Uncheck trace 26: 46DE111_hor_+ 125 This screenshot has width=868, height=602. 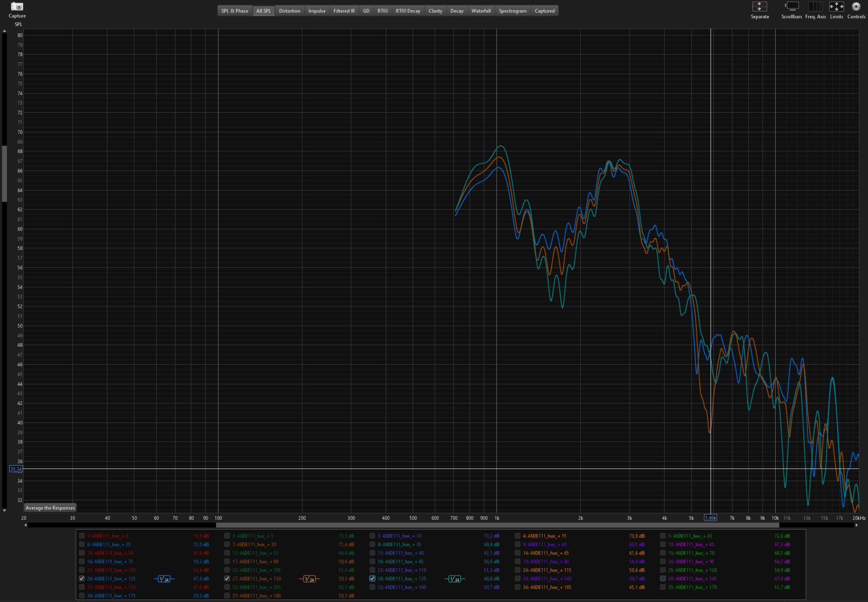click(82, 579)
